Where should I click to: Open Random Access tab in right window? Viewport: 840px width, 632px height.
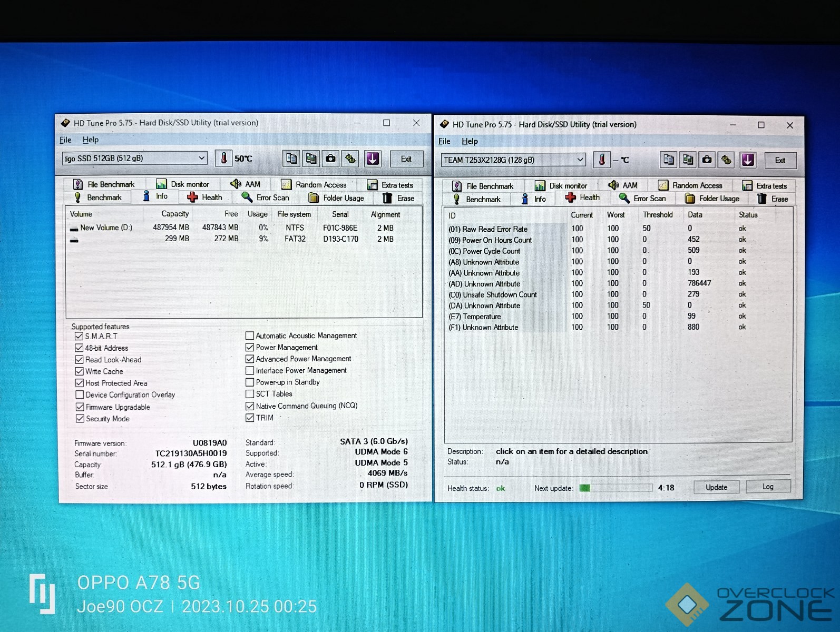coord(690,185)
